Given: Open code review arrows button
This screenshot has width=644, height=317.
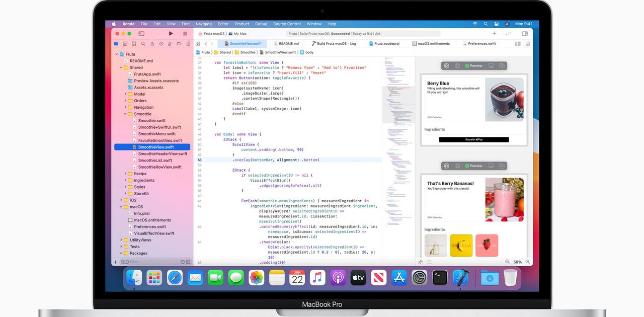Looking at the screenshot, I should click(x=508, y=34).
